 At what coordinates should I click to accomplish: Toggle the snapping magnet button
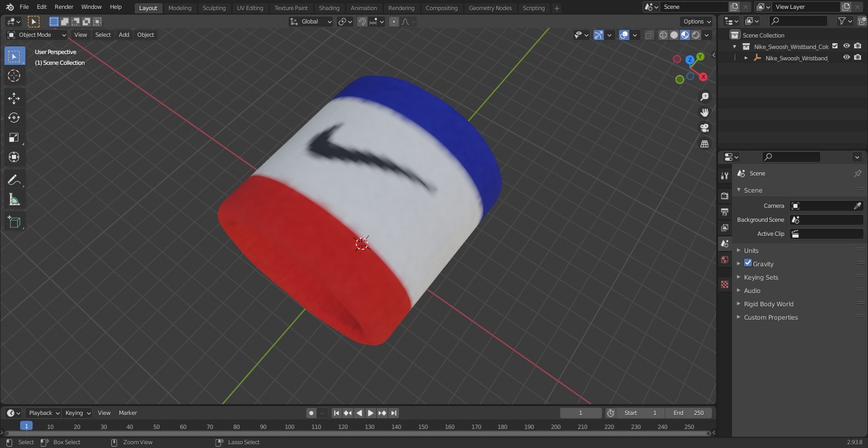point(362,22)
